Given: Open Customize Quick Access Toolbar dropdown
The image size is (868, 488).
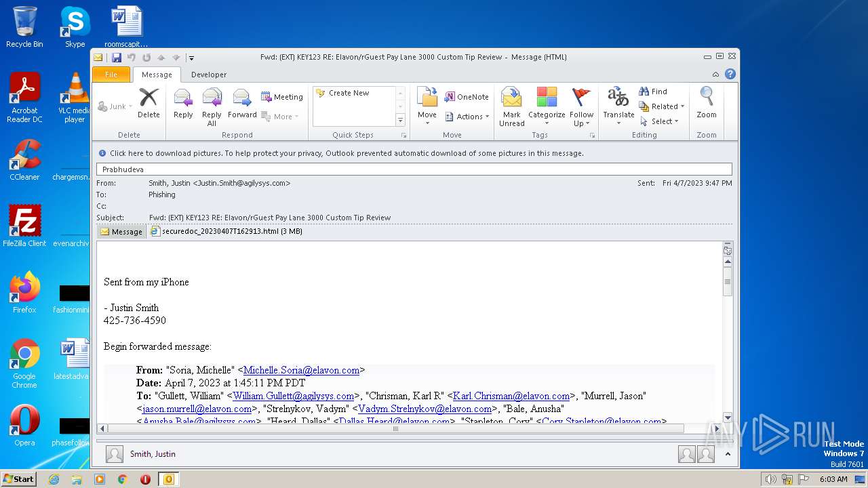Looking at the screenshot, I should click(x=191, y=58).
